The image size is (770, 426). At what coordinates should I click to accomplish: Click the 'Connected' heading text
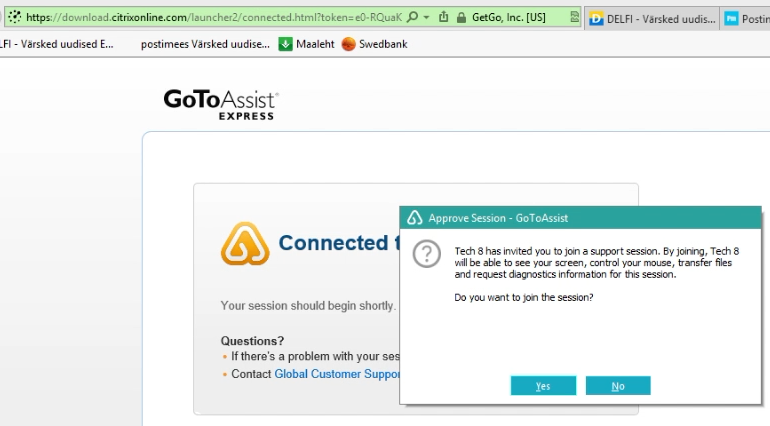coord(333,243)
